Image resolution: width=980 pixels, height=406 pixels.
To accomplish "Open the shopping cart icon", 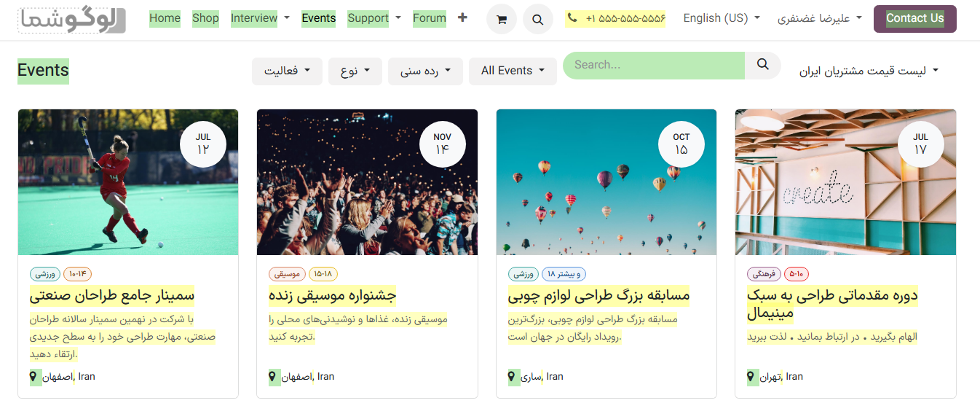I will (x=501, y=20).
